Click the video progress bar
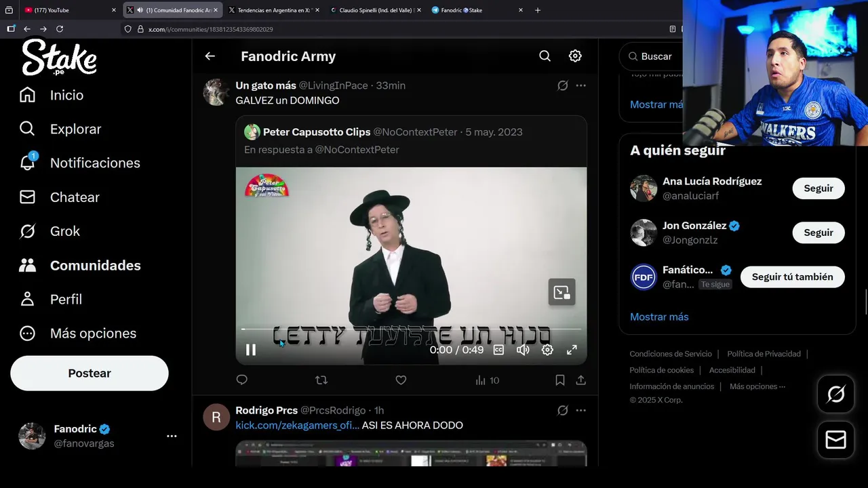Image resolution: width=868 pixels, height=488 pixels. click(411, 329)
